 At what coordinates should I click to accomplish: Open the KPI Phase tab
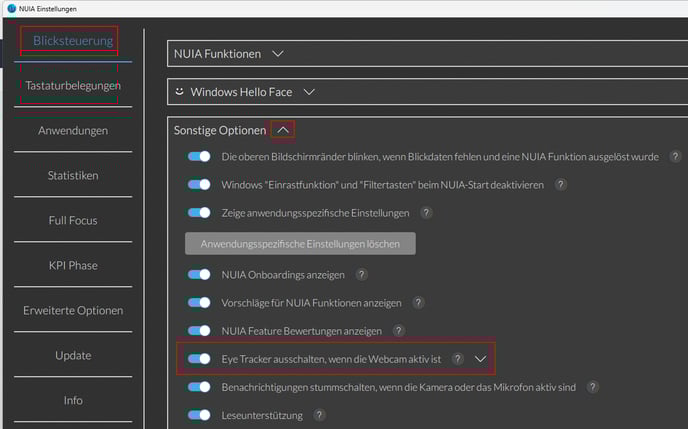[x=73, y=265]
